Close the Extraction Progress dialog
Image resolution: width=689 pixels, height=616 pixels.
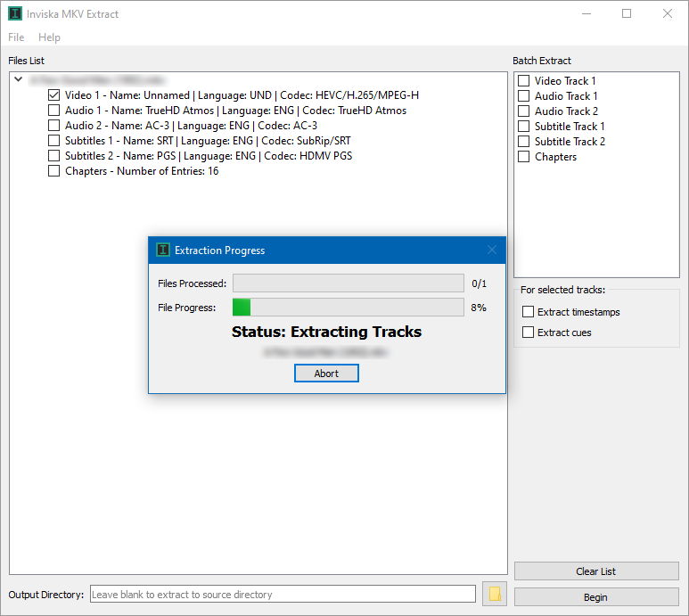pyautogui.click(x=492, y=250)
